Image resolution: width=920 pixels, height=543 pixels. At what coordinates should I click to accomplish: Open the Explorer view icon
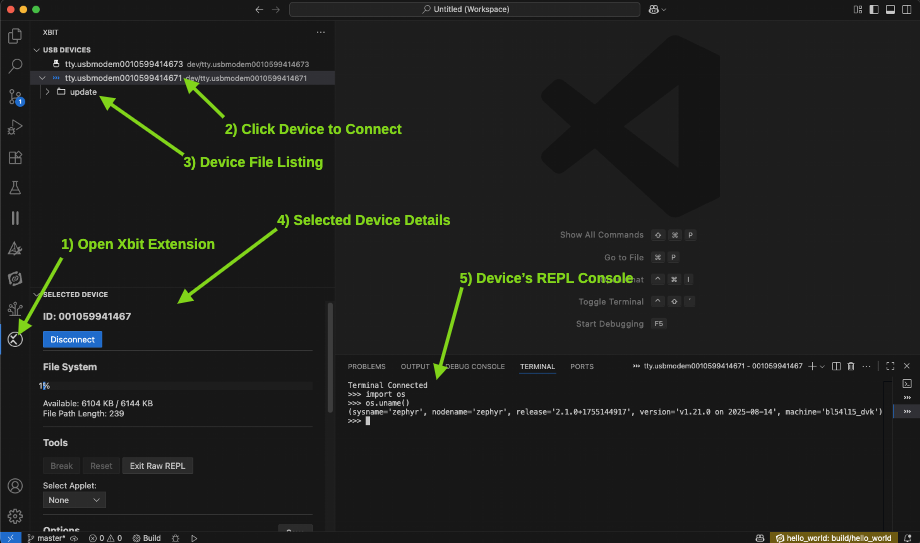(x=15, y=36)
